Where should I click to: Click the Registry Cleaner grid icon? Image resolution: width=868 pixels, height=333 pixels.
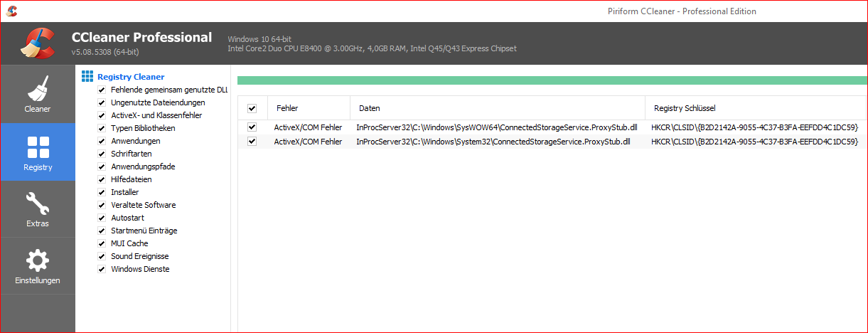click(x=87, y=76)
